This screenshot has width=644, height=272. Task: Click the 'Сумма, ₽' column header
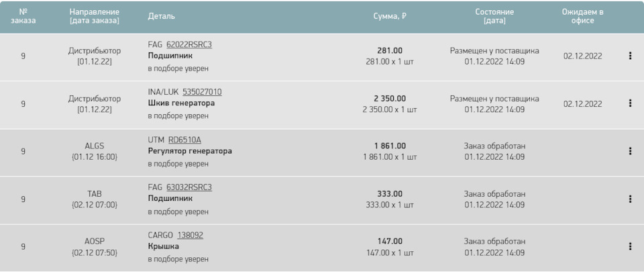390,16
